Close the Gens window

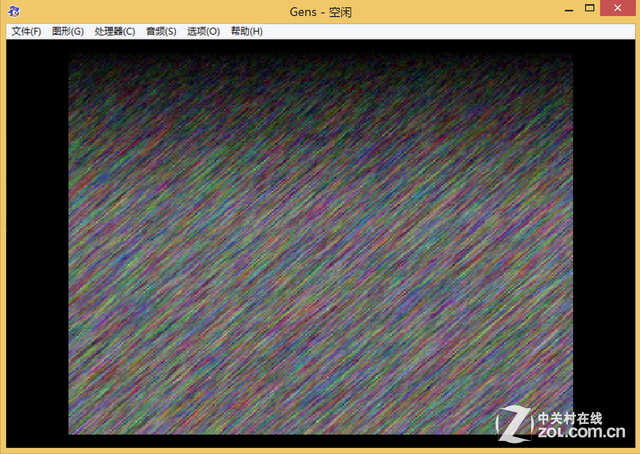pos(618,8)
